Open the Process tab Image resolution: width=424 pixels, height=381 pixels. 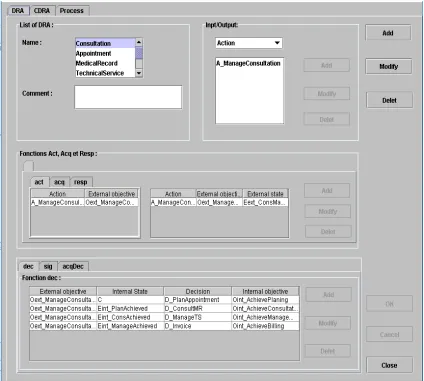[x=72, y=11]
